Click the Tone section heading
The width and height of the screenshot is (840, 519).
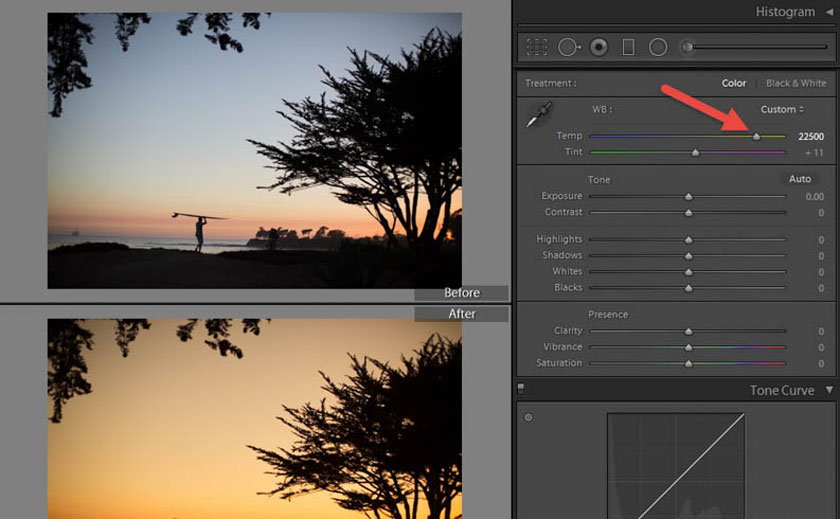pyautogui.click(x=599, y=180)
